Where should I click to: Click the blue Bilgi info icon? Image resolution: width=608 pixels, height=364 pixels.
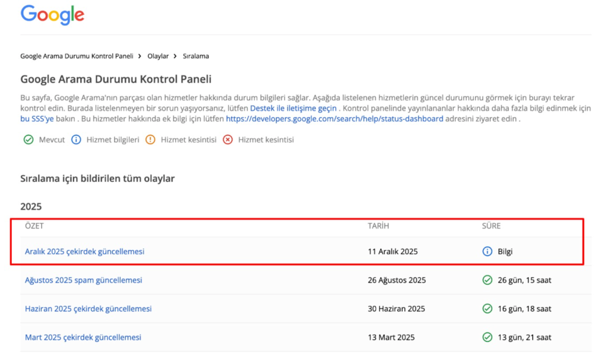pos(487,252)
